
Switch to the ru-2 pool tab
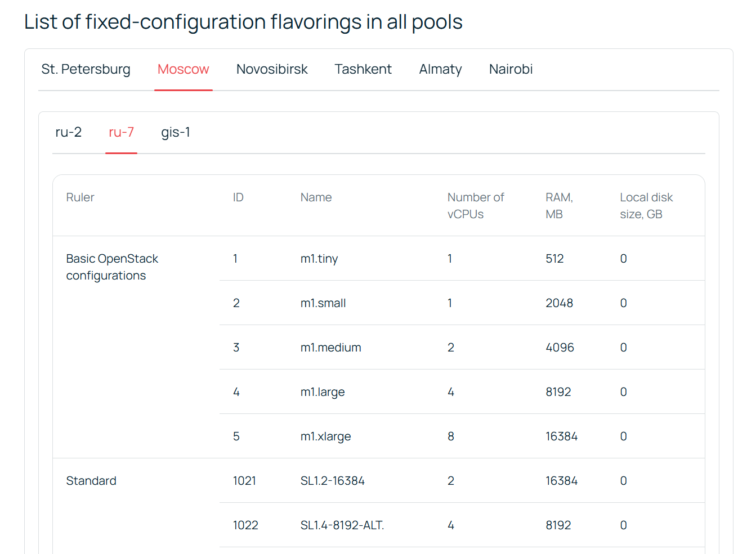(69, 132)
